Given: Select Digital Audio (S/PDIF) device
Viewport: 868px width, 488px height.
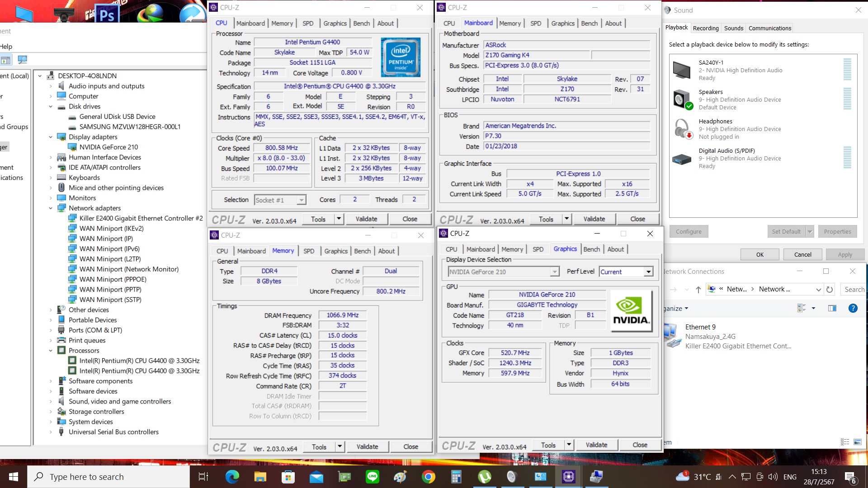Looking at the screenshot, I should pos(762,158).
